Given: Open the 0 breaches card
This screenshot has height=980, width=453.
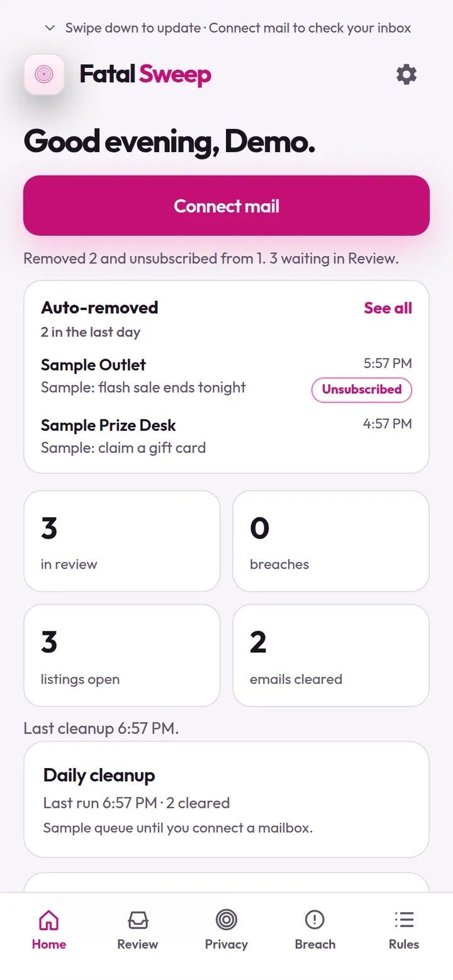Looking at the screenshot, I should (331, 541).
